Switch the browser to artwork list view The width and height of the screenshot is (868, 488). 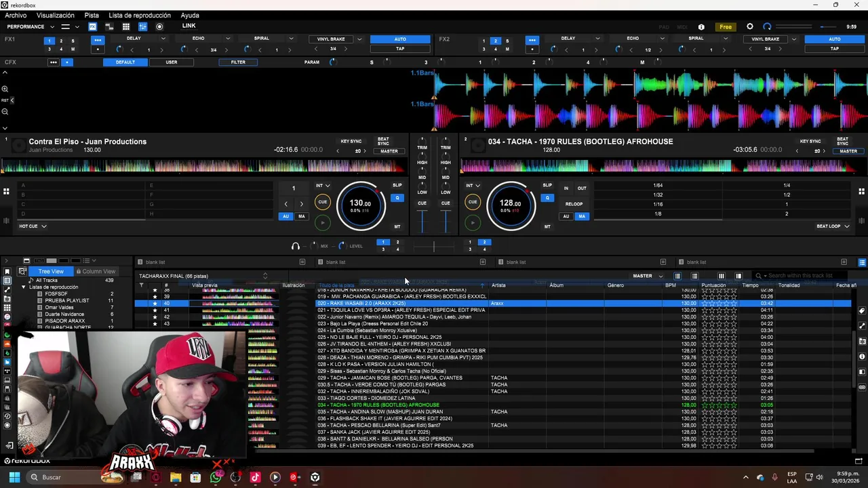(694, 276)
